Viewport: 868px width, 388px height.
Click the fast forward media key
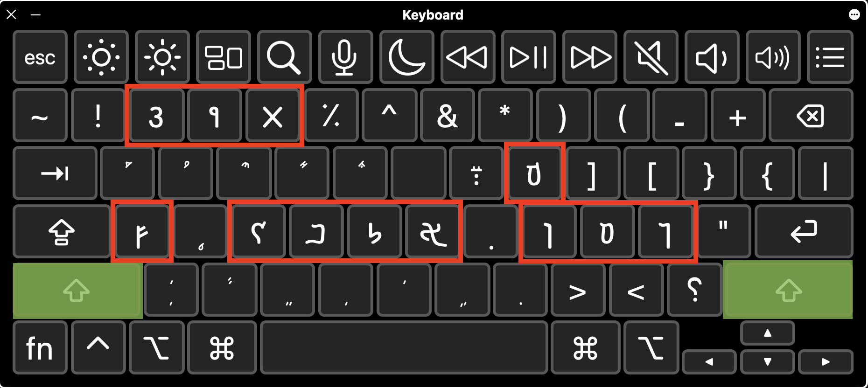pyautogui.click(x=590, y=57)
